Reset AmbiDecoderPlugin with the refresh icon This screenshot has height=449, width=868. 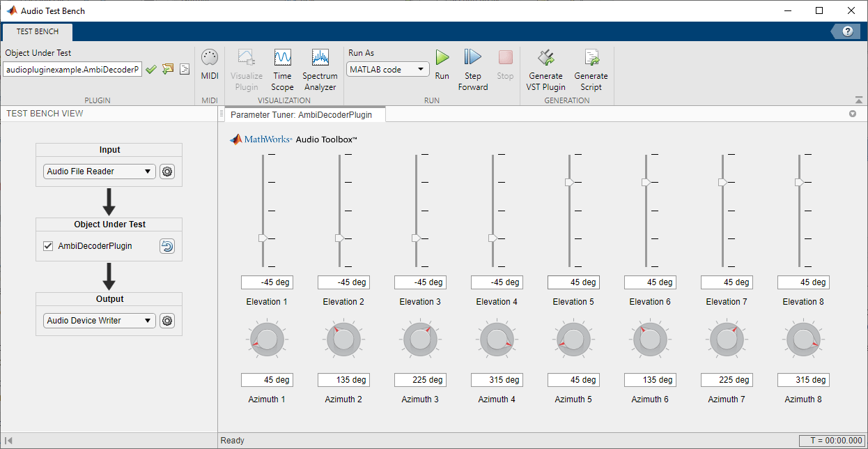pyautogui.click(x=166, y=246)
